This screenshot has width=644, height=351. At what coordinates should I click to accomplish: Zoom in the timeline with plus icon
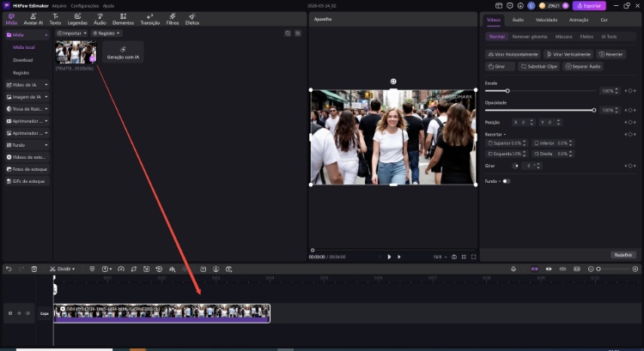(x=635, y=269)
